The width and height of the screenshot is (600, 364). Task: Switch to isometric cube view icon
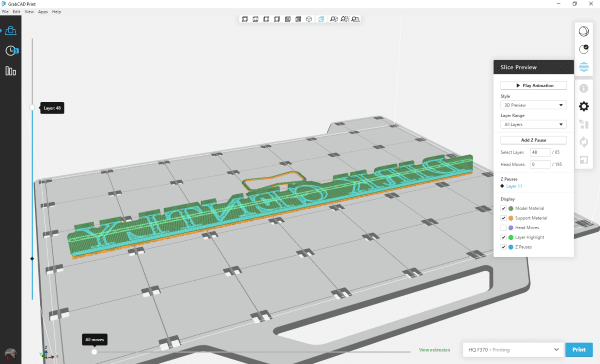coord(309,19)
